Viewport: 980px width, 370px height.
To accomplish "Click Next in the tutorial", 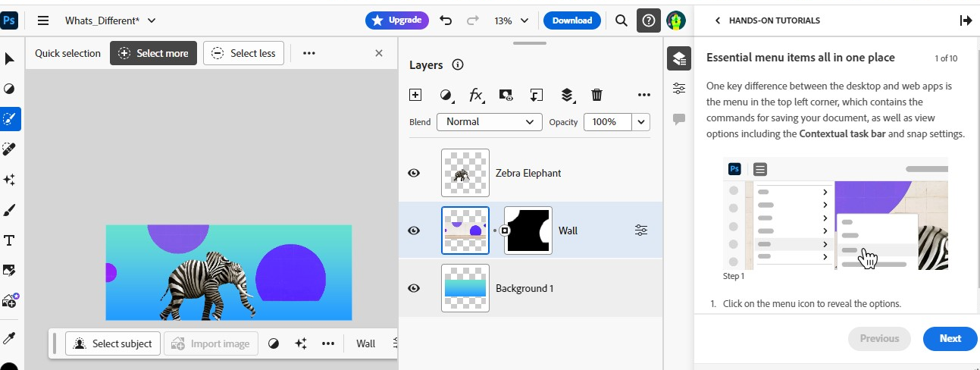I will (x=950, y=339).
